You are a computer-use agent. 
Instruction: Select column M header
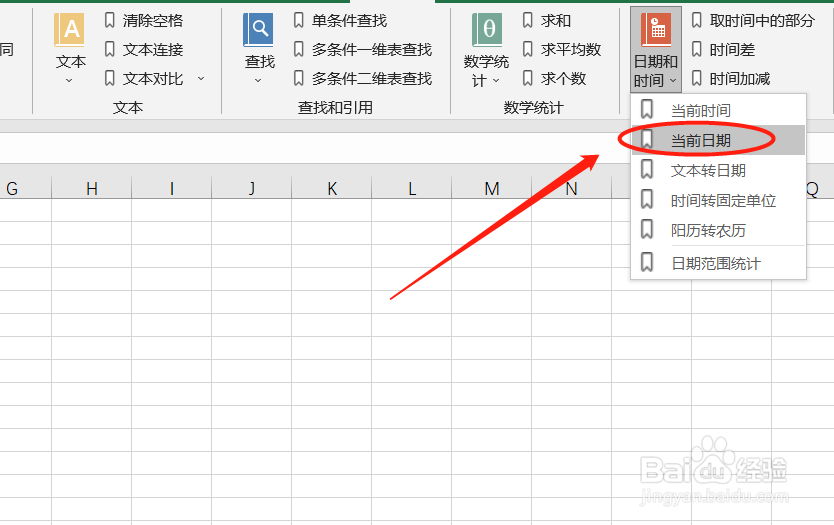click(491, 188)
